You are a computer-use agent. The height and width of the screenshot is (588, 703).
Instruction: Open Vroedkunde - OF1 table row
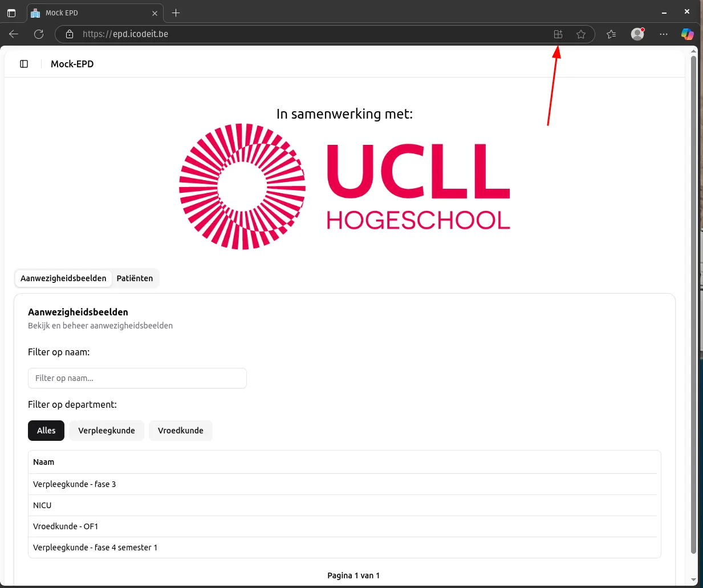[x=66, y=526]
